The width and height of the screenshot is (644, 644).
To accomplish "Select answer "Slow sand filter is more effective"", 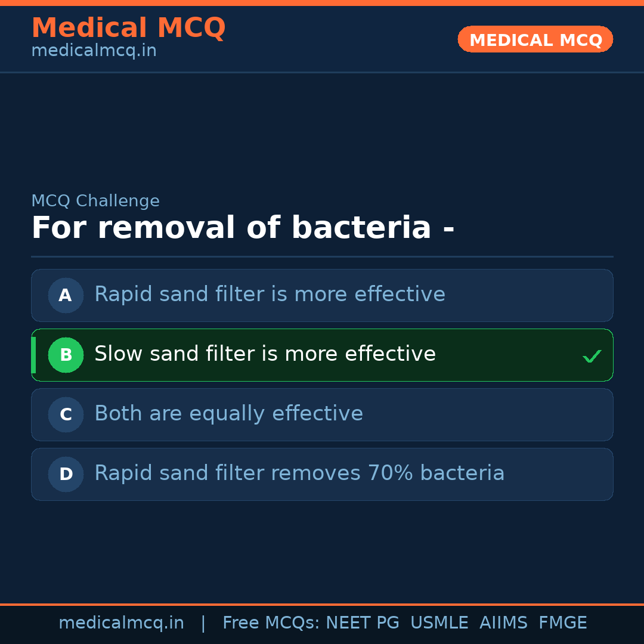I will click(265, 354).
